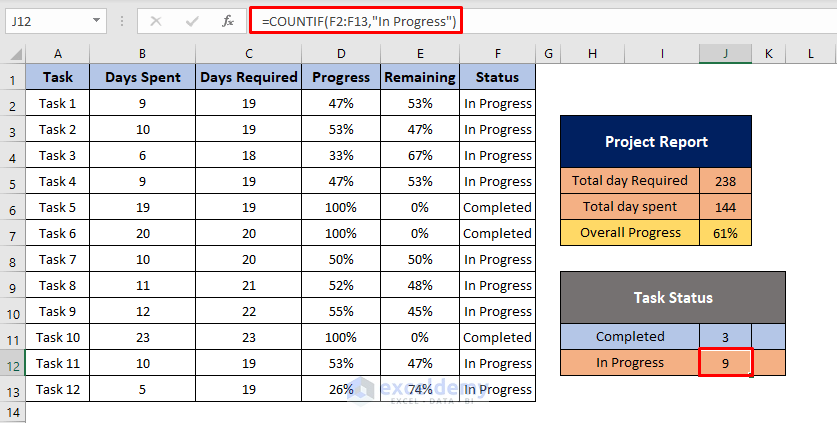Click the Task header cell

click(58, 77)
